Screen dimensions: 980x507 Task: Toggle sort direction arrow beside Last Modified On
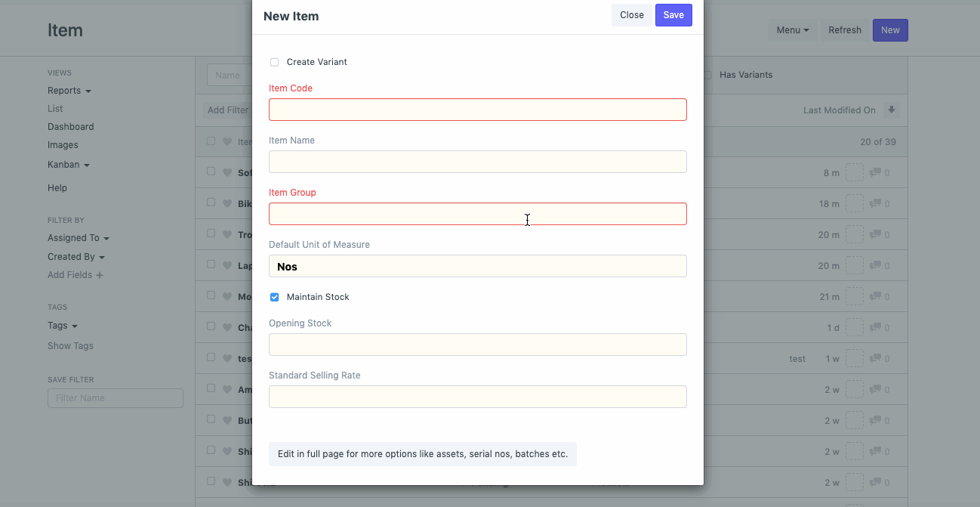[x=892, y=110]
